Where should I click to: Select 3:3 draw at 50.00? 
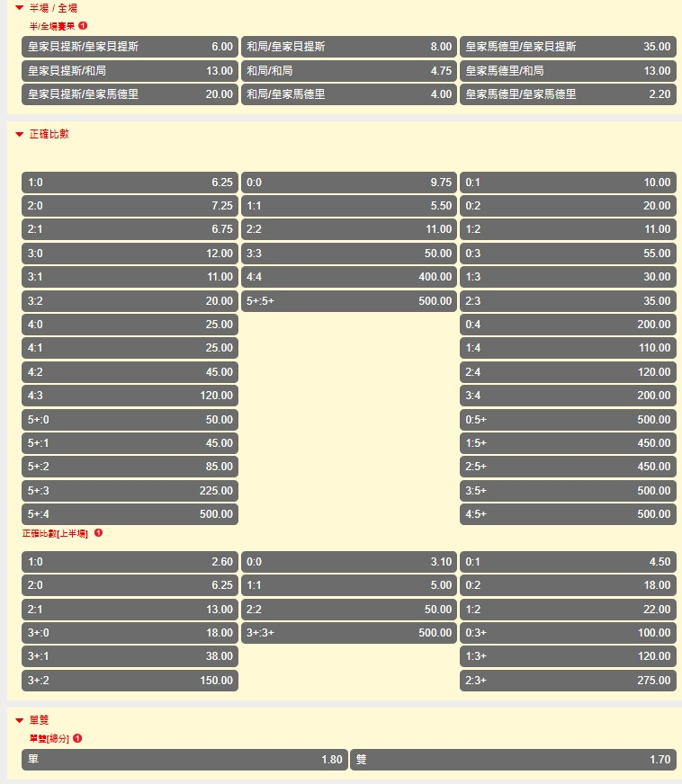pyautogui.click(x=349, y=253)
